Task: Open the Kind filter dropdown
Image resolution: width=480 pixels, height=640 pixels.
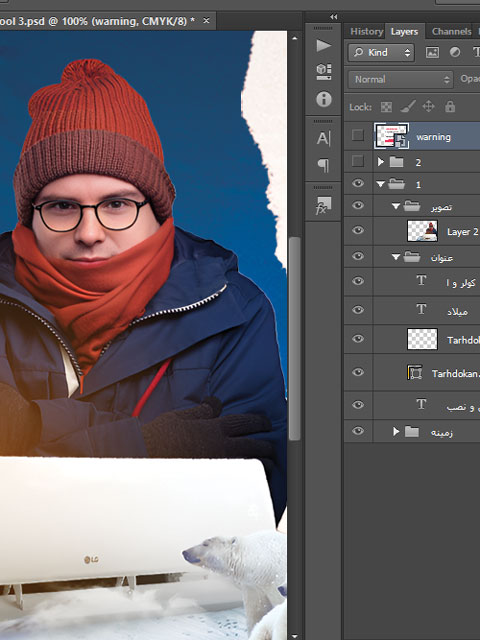Action: click(381, 52)
